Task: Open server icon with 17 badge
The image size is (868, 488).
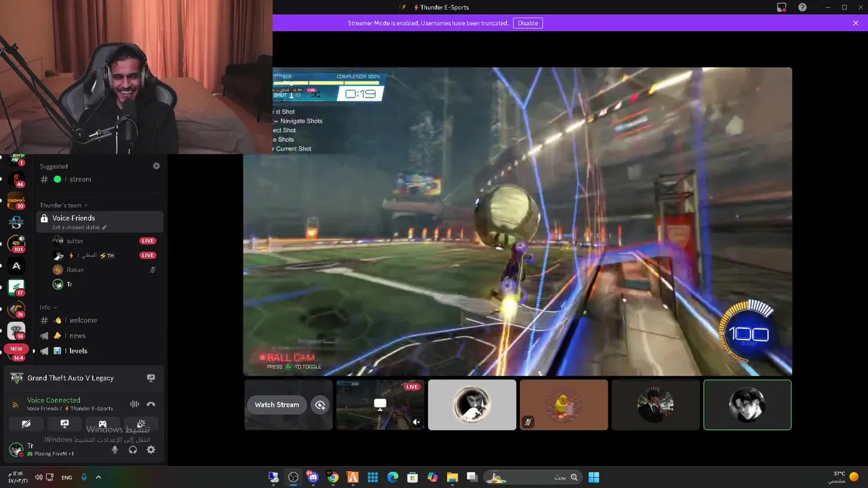Action: click(x=16, y=287)
